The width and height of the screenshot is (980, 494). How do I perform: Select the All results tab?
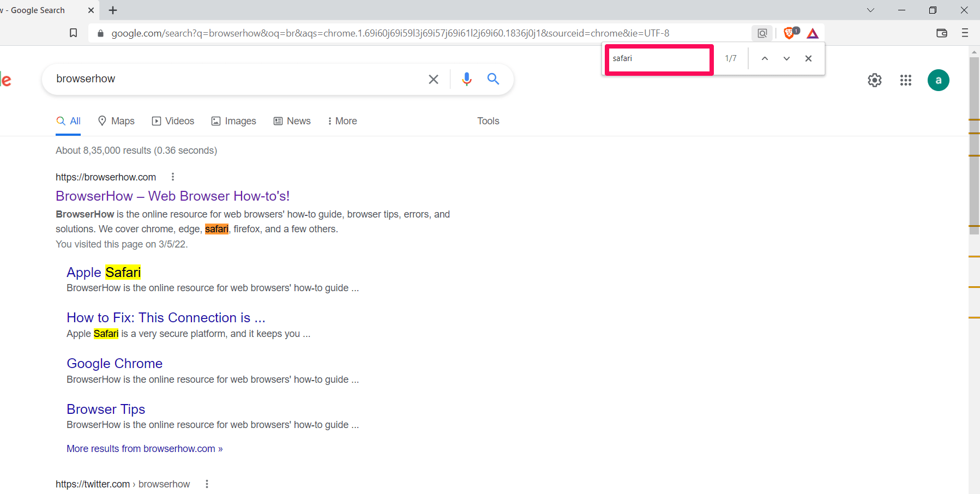pyautogui.click(x=68, y=121)
